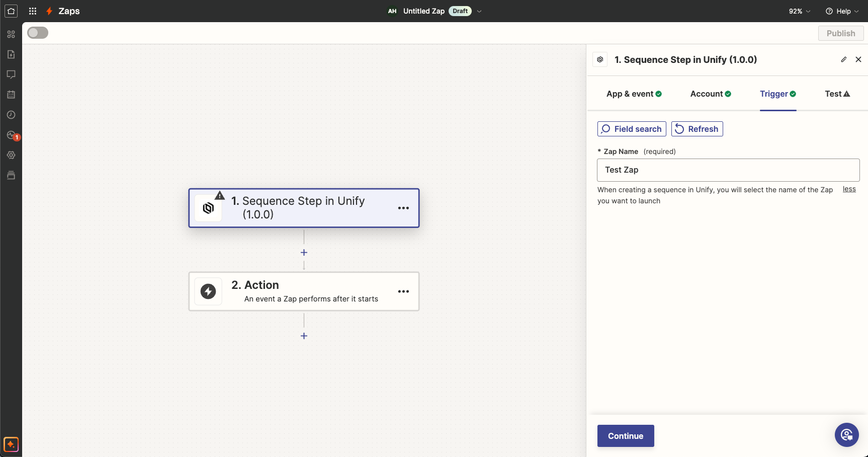This screenshot has width=868, height=457.
Task: Toggle the Zap on/off switch
Action: click(37, 32)
